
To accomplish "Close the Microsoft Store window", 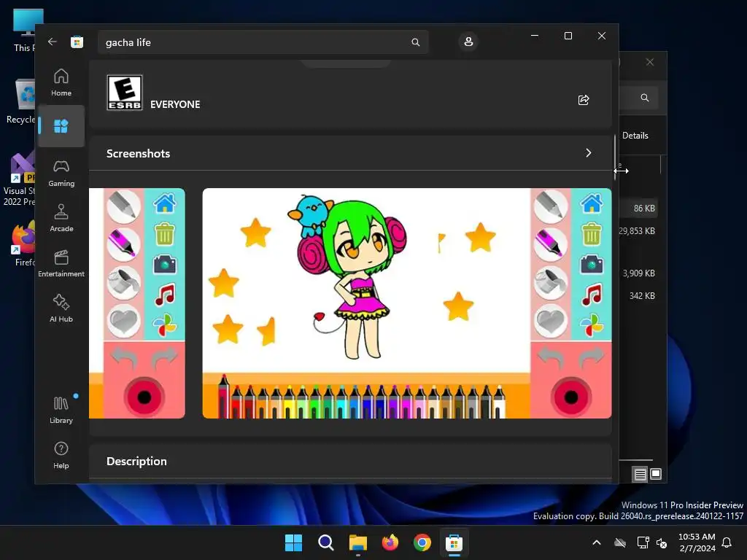I will tap(602, 36).
